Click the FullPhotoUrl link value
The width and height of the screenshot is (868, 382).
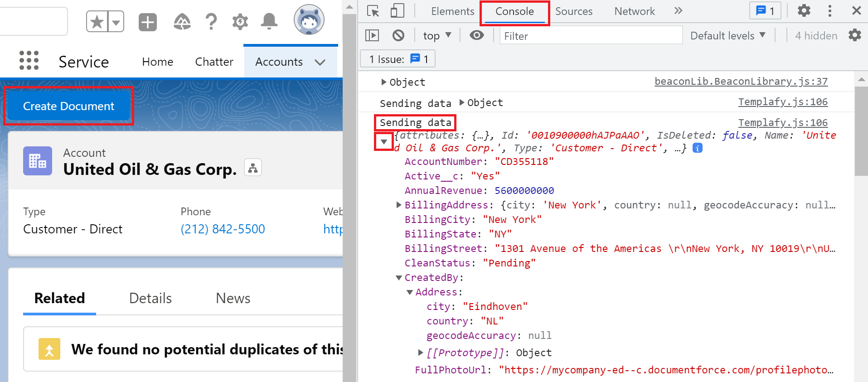point(666,370)
